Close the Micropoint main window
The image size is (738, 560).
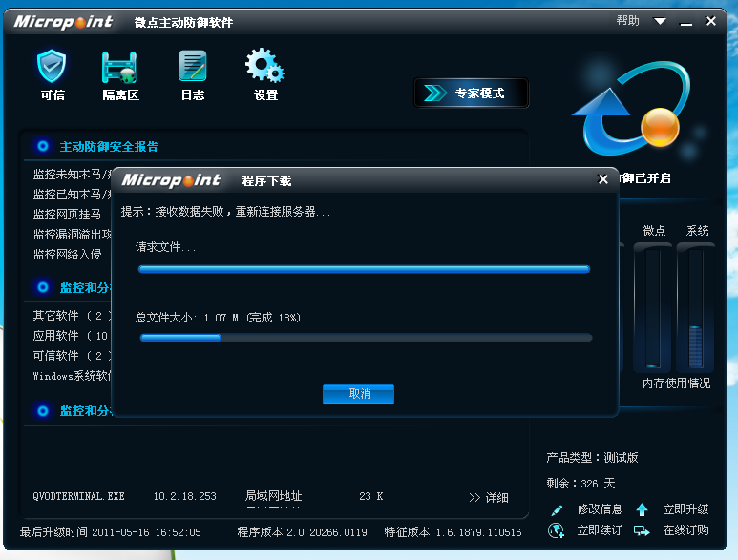710,21
